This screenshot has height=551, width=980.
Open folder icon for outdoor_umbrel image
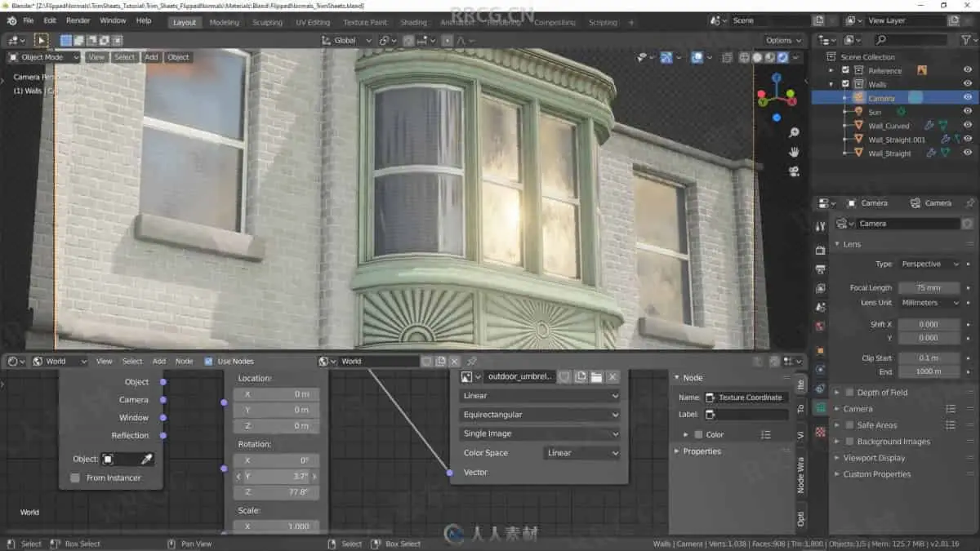pyautogui.click(x=596, y=376)
